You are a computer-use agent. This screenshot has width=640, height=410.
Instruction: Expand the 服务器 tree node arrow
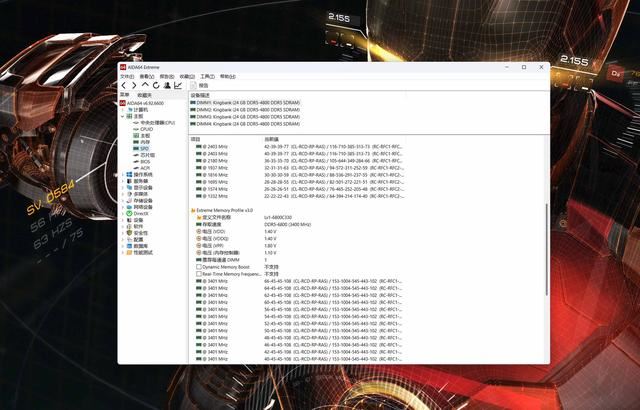coord(123,181)
